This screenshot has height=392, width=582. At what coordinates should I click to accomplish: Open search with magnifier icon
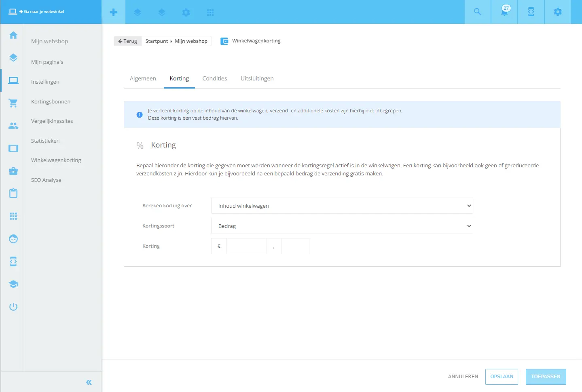coord(478,12)
